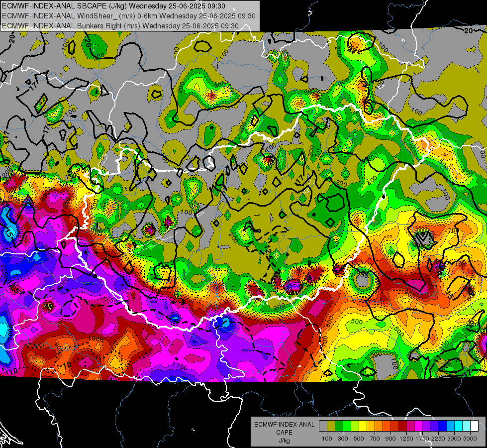Screen dimensions: 487x448
Task: Click the cyan legend swatch after 3000
Action: [x=459, y=426]
